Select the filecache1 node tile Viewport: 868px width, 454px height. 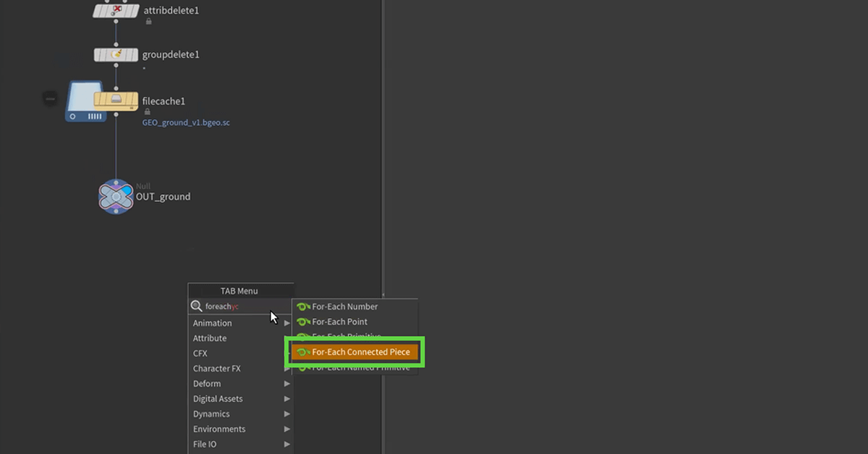[x=116, y=101]
